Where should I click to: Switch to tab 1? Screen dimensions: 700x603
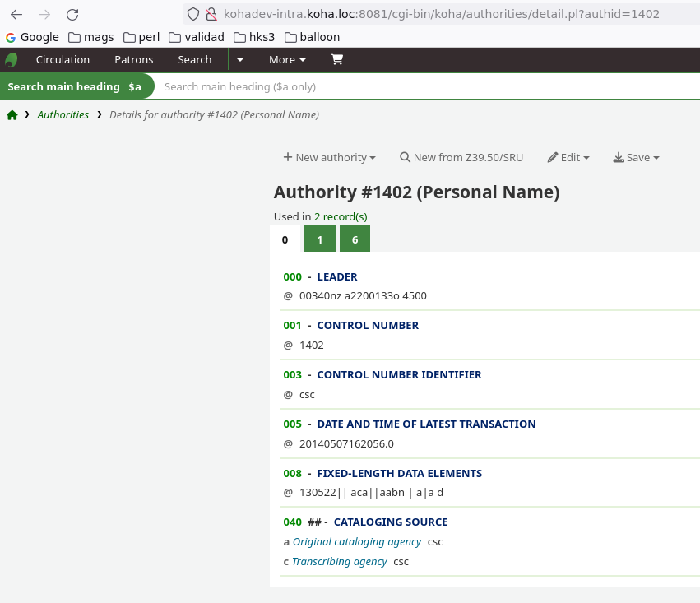click(x=319, y=239)
